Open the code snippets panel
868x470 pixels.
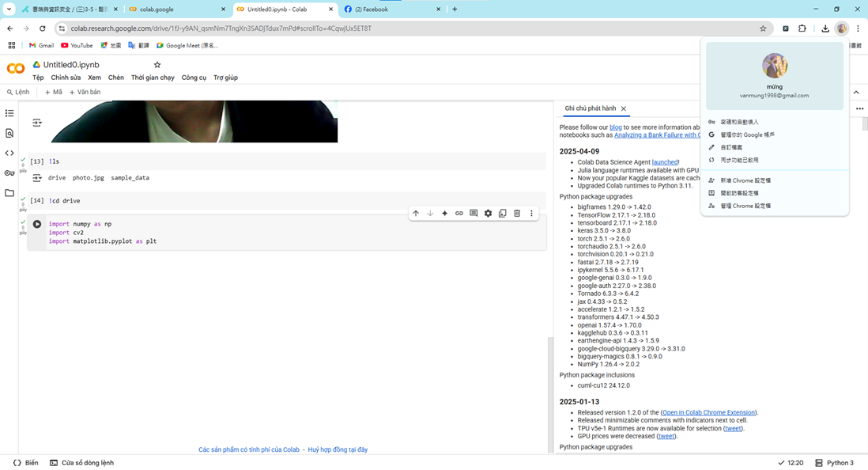[x=9, y=154]
